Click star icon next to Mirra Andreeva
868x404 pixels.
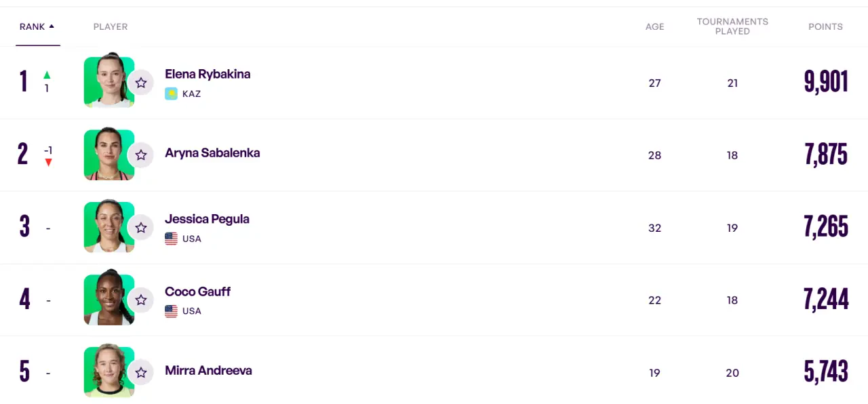(x=141, y=372)
